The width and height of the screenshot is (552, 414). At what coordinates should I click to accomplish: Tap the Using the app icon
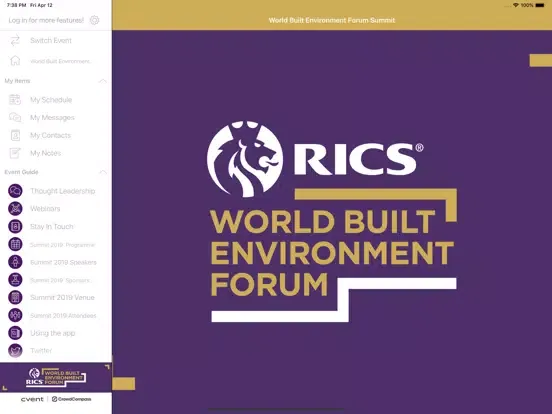(15, 333)
